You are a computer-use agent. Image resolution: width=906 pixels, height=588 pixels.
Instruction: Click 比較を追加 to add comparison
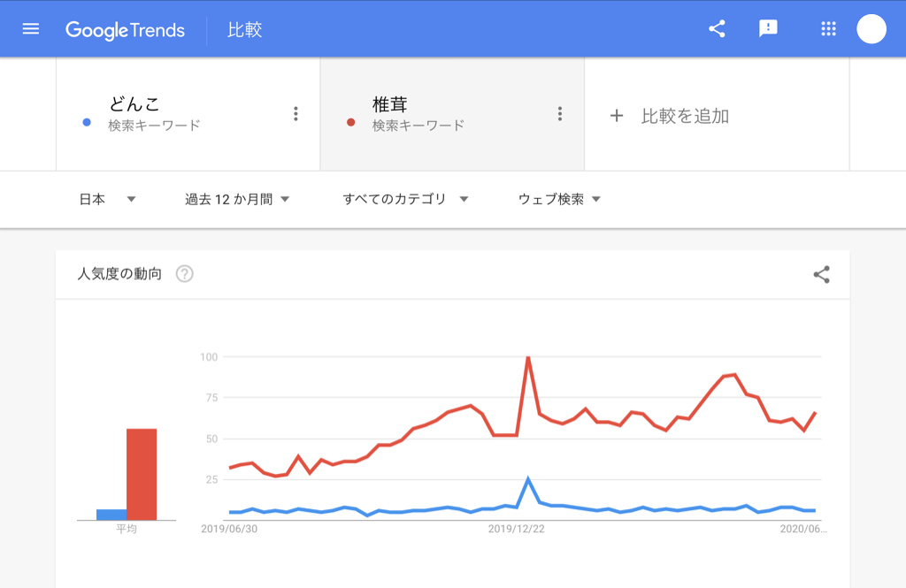[670, 116]
